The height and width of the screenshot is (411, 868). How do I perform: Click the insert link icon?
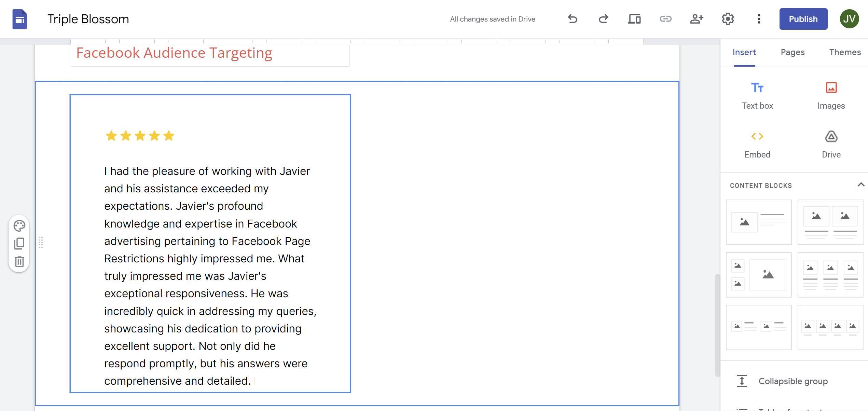tap(664, 19)
